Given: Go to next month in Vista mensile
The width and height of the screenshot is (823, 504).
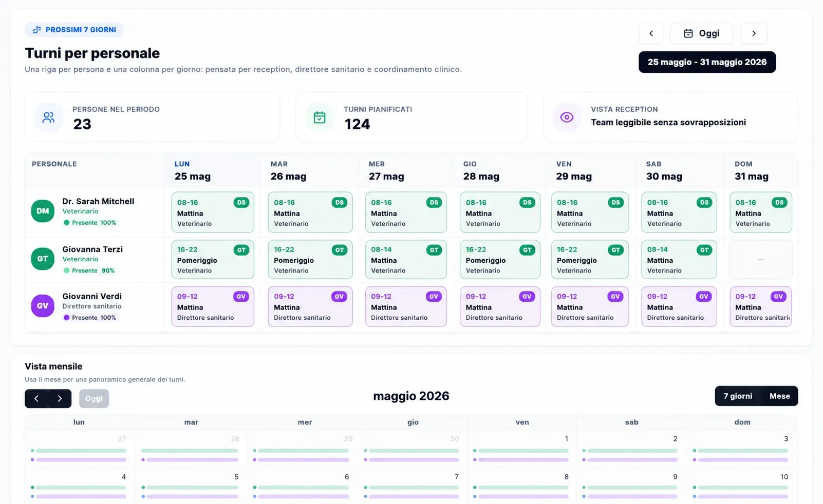Looking at the screenshot, I should pos(60,398).
